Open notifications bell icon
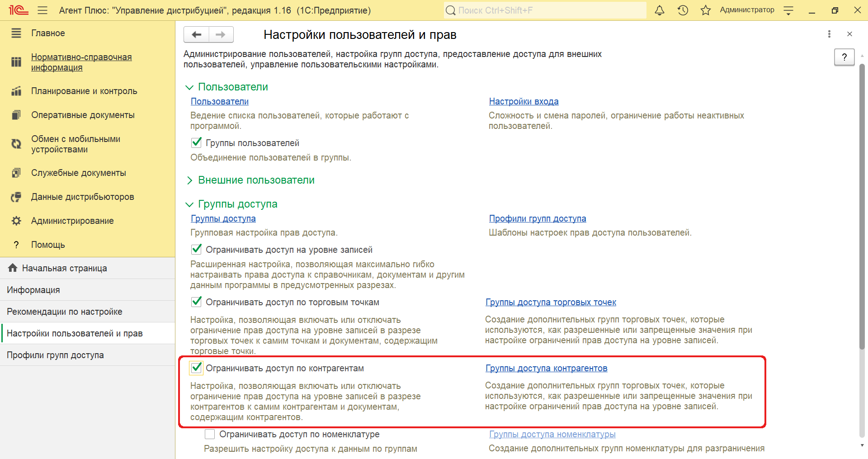This screenshot has height=459, width=868. (660, 10)
